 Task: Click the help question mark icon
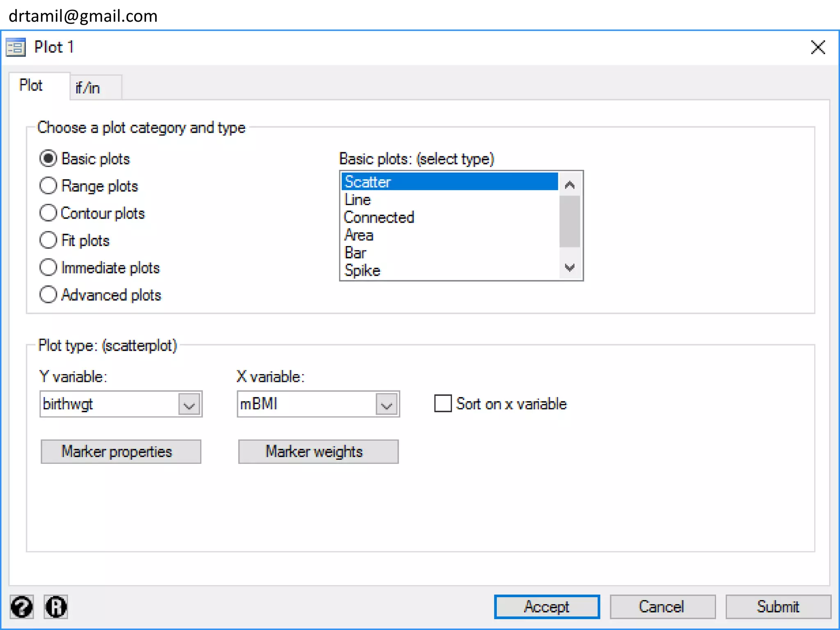pyautogui.click(x=21, y=607)
